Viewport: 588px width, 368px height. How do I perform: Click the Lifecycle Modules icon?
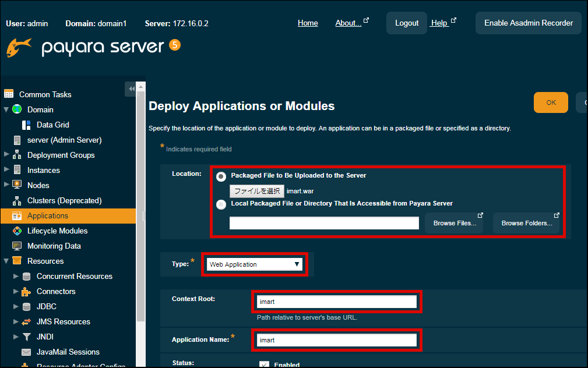[17, 231]
